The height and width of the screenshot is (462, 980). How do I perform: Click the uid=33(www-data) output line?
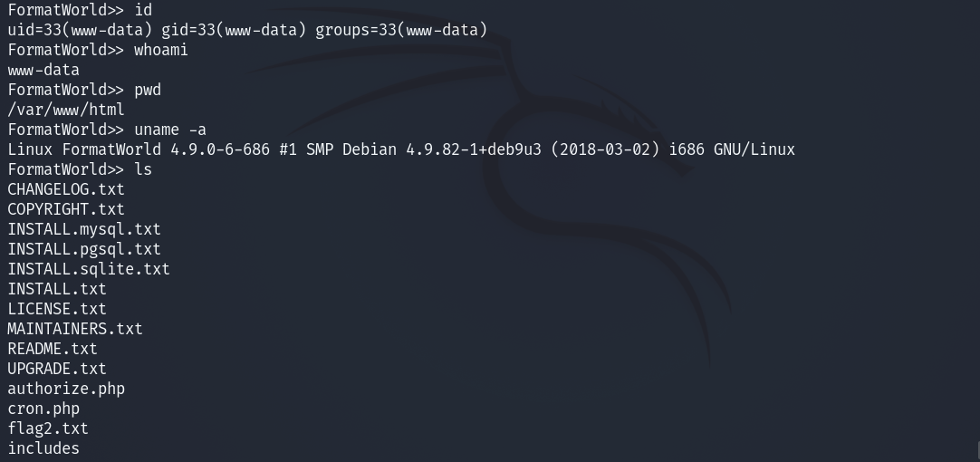click(x=247, y=30)
